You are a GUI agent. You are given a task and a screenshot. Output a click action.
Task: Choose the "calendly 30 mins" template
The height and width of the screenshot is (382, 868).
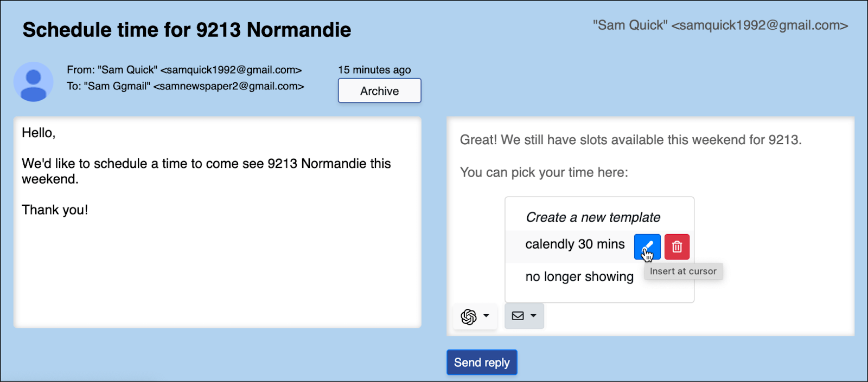[x=575, y=244]
